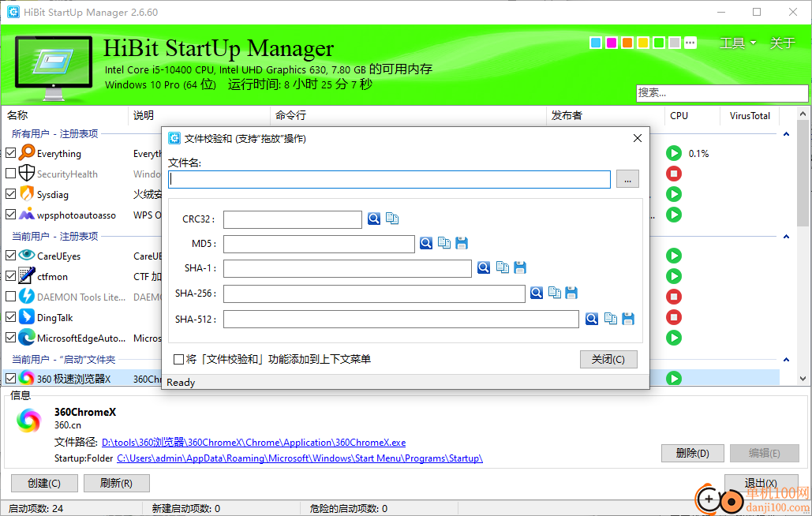Click the red stopped icon for DingTalk
Screen dimensions: 812x516
674,317
